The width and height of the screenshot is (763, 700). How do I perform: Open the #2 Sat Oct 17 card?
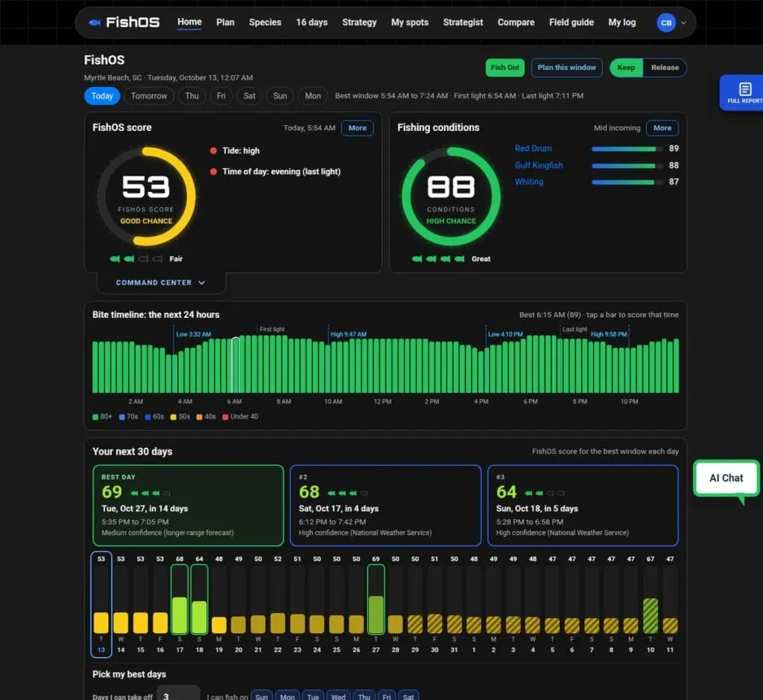click(x=385, y=506)
